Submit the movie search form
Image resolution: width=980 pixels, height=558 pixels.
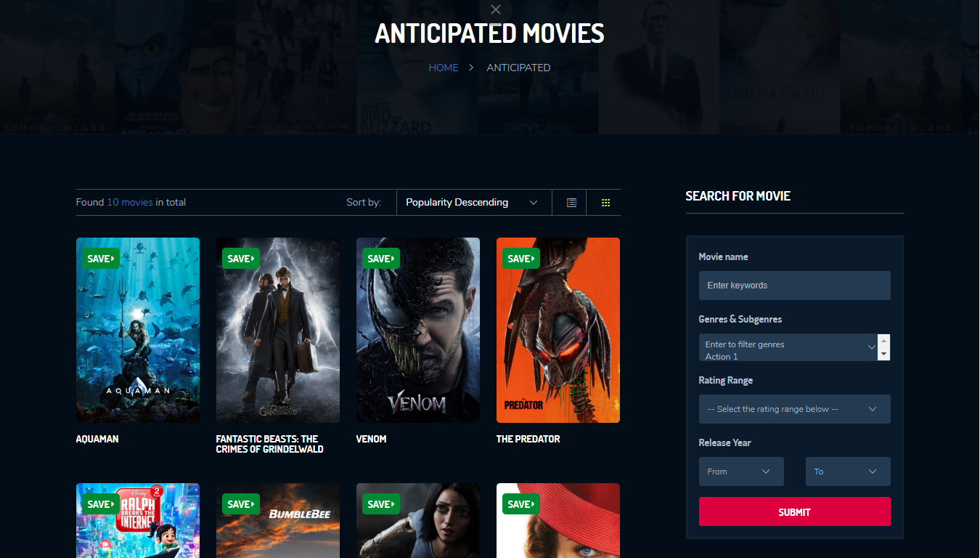point(794,511)
